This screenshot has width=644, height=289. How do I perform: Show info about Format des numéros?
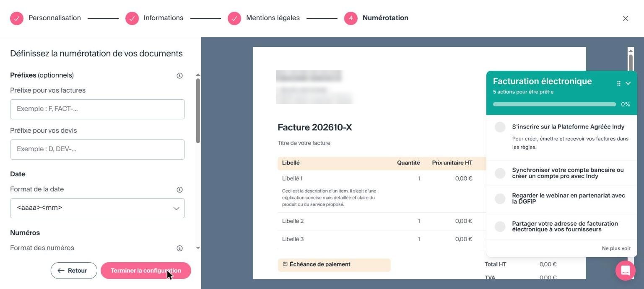coord(179,248)
